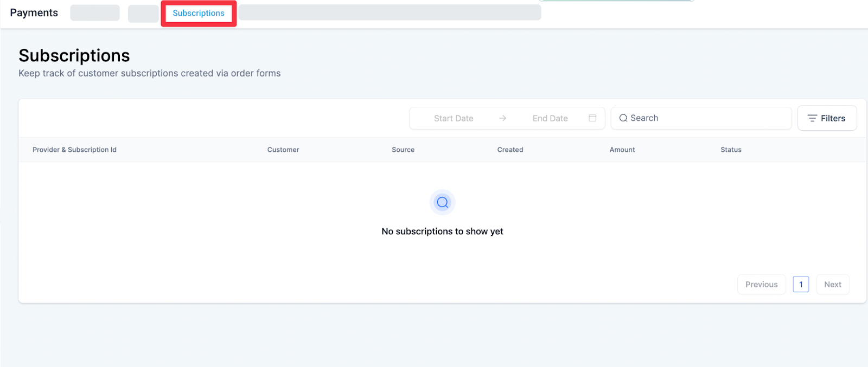
Task: Open the calendar icon in date range
Action: (x=592, y=118)
